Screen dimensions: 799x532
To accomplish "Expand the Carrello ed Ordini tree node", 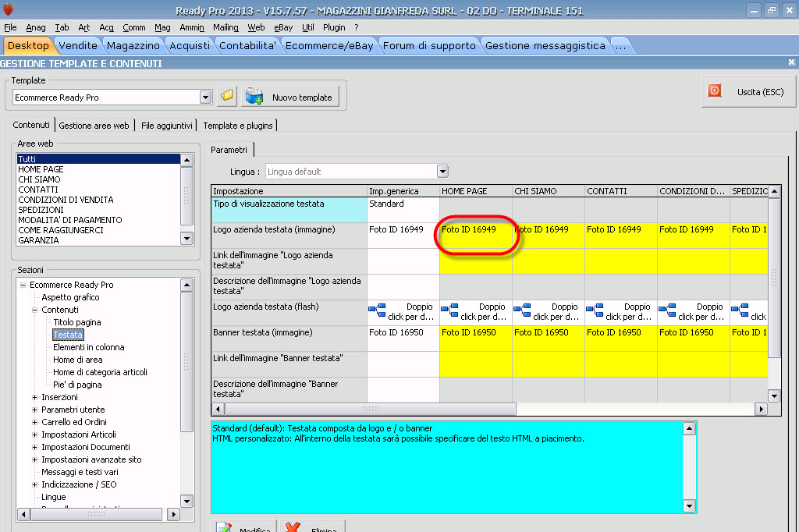I will click(34, 422).
